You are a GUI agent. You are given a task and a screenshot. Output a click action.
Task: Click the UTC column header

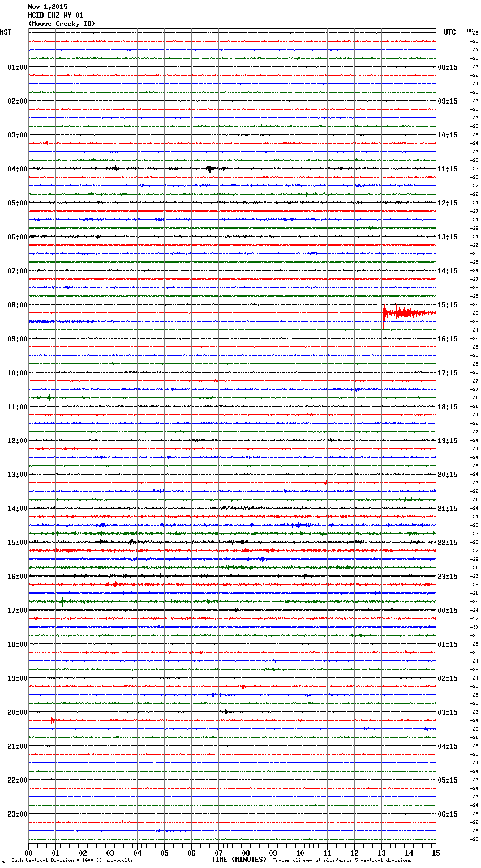coord(450,32)
